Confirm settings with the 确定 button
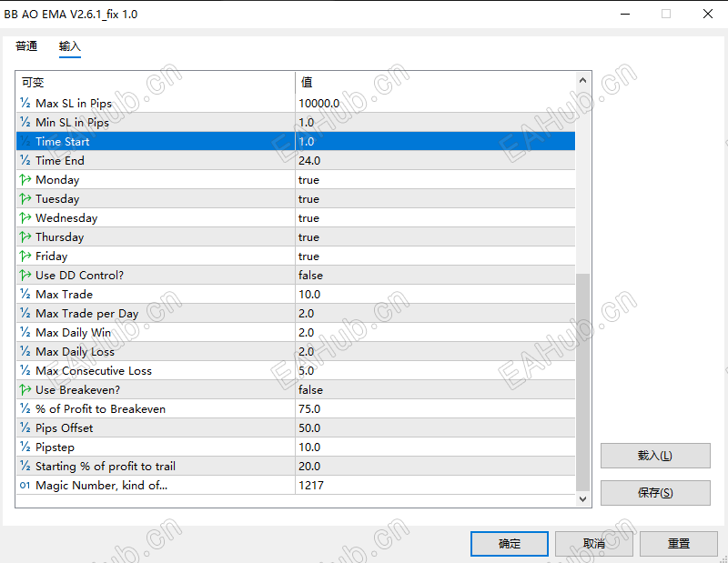This screenshot has width=728, height=563. pyautogui.click(x=509, y=543)
